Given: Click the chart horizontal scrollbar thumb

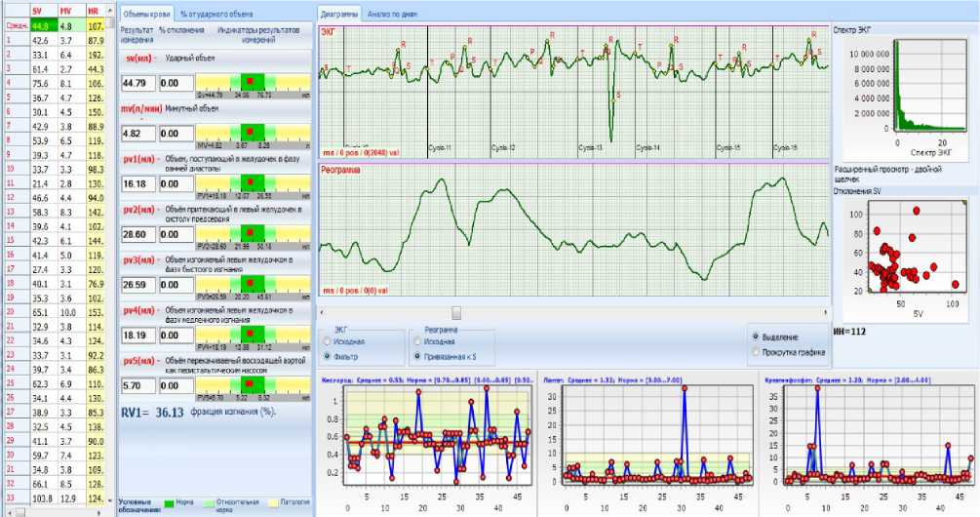Looking at the screenshot, I should (x=456, y=312).
